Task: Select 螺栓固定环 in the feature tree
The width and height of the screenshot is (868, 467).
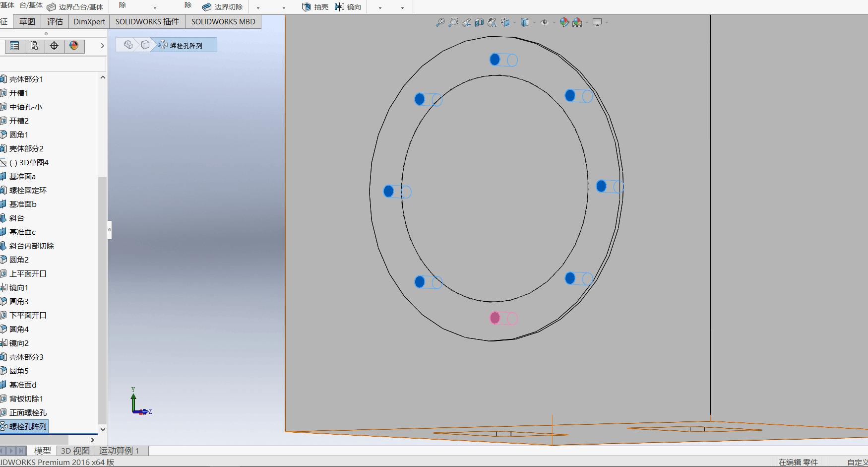Action: click(x=28, y=190)
